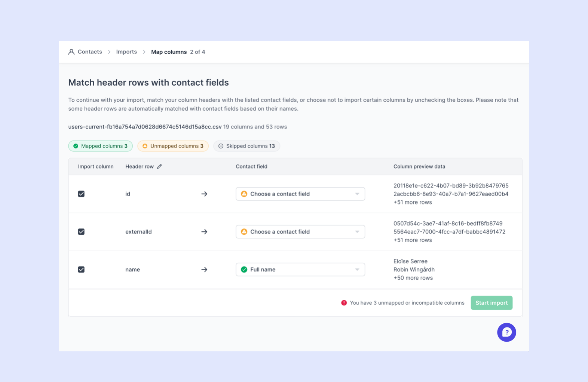
Task: Click the id header label
Action: tap(128, 194)
